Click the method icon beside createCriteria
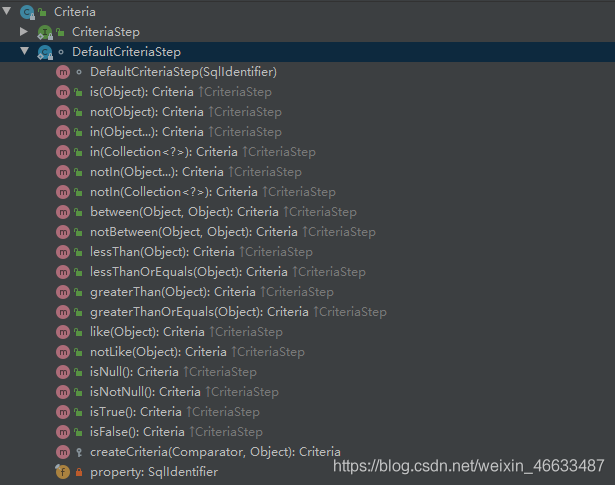The width and height of the screenshot is (615, 485). click(63, 451)
